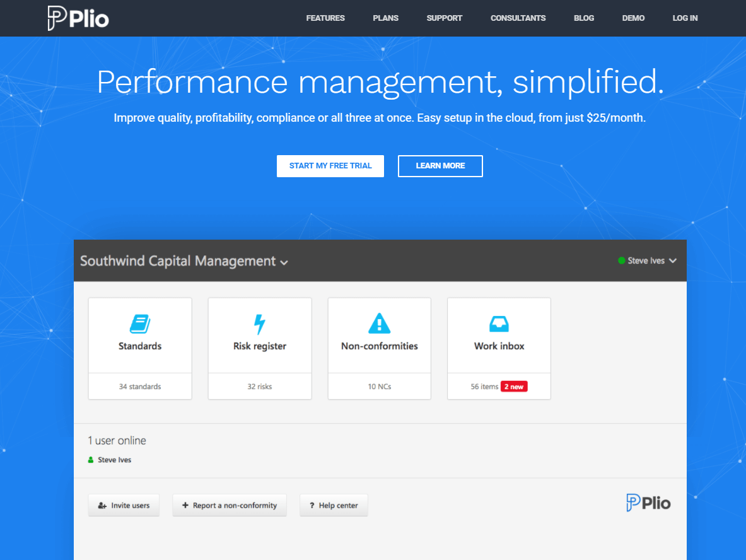746x560 pixels.
Task: Click the Risk register lightning bolt icon
Action: 259,325
